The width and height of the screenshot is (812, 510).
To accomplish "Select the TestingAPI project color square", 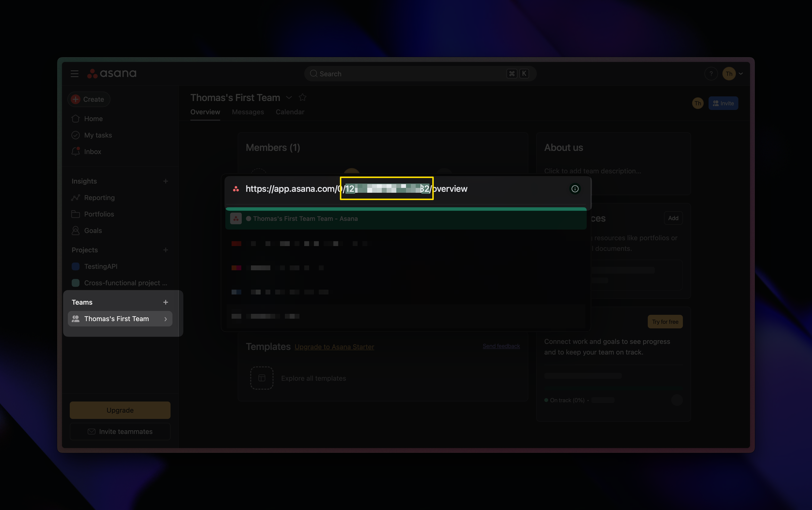I will click(x=76, y=266).
